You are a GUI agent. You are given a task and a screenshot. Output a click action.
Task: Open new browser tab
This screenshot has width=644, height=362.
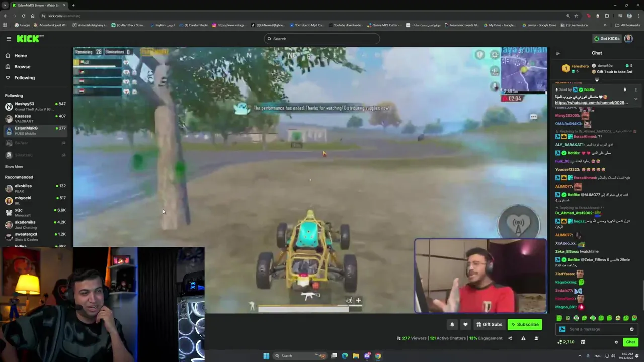73,5
